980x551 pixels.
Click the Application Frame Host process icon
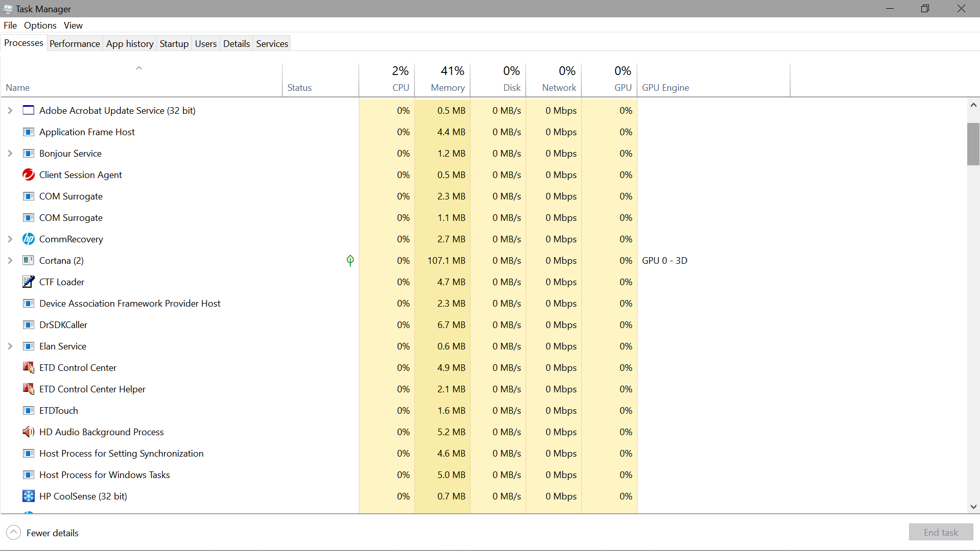[x=29, y=132]
